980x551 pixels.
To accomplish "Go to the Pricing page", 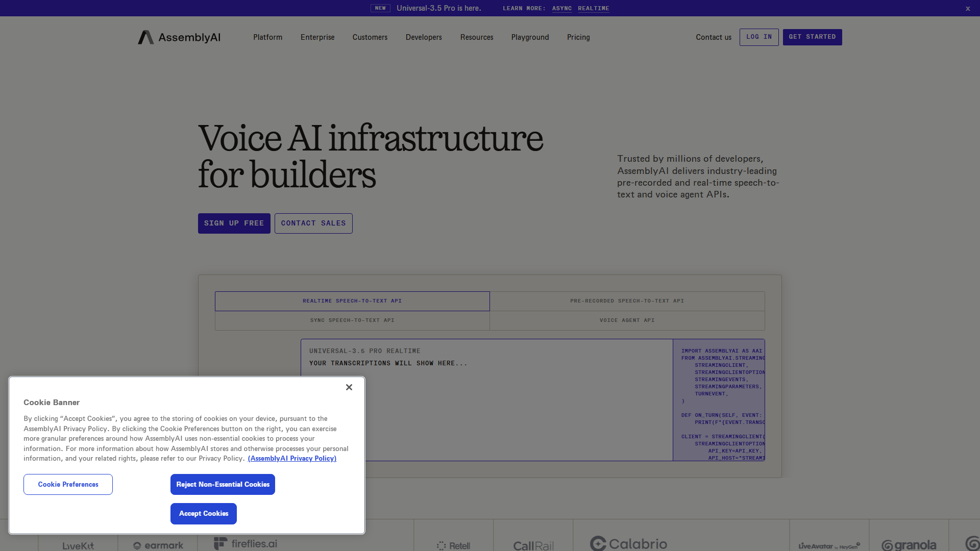I will click(x=578, y=37).
